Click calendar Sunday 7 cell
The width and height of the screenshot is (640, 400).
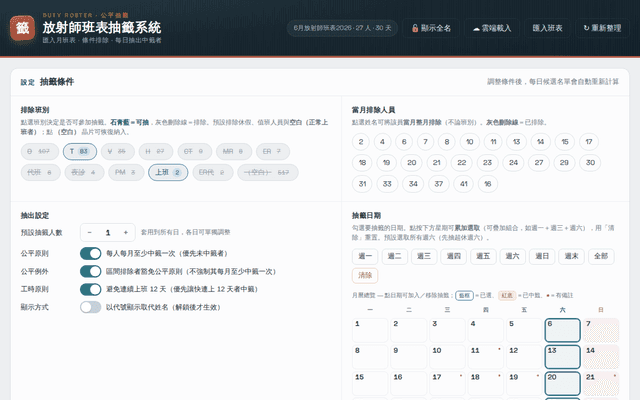[x=601, y=330]
